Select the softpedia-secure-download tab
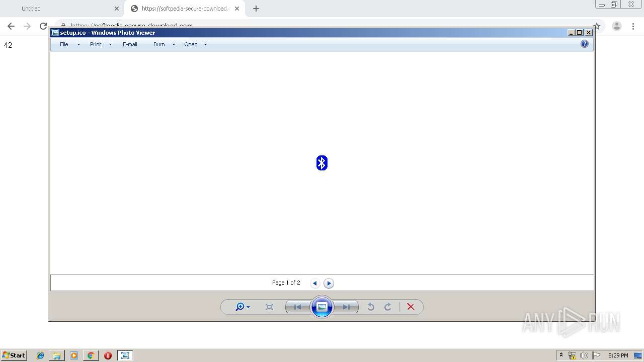The height and width of the screenshot is (362, 644). coord(184,9)
